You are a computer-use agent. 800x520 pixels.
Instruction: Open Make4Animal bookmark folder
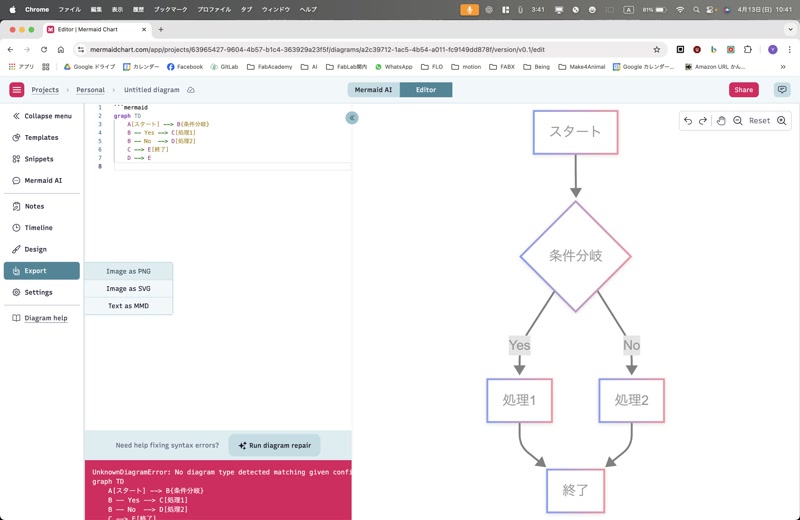tap(582, 67)
